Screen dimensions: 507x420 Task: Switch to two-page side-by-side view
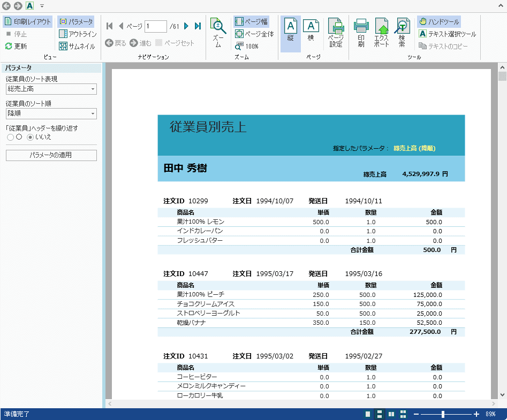coord(391,414)
